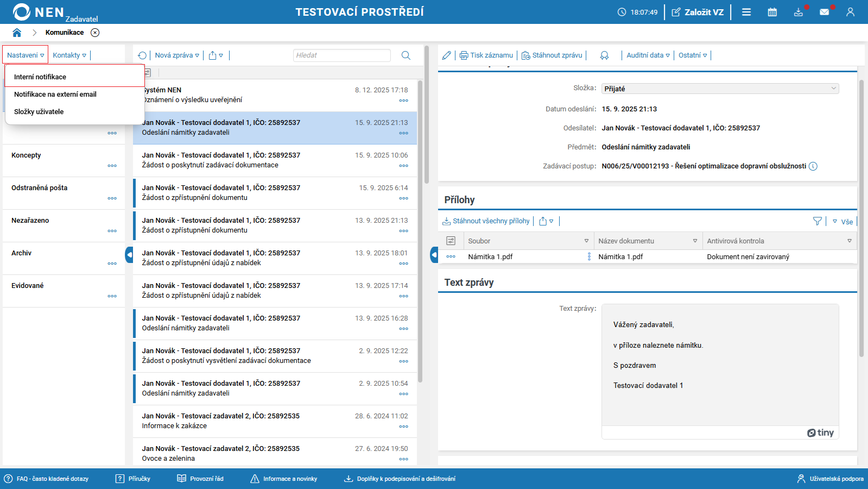Image resolution: width=868 pixels, height=489 pixels.
Task: Click the home icon in breadcrumb
Action: coord(17,33)
